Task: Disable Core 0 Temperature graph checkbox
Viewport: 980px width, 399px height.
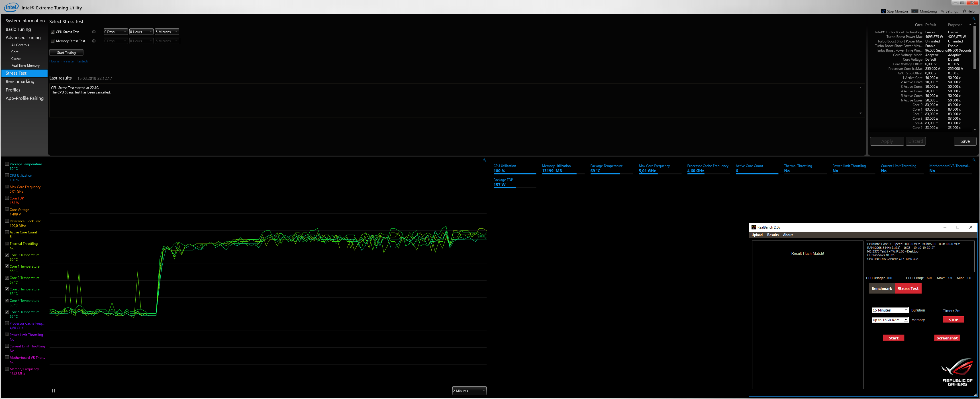Action: point(7,255)
